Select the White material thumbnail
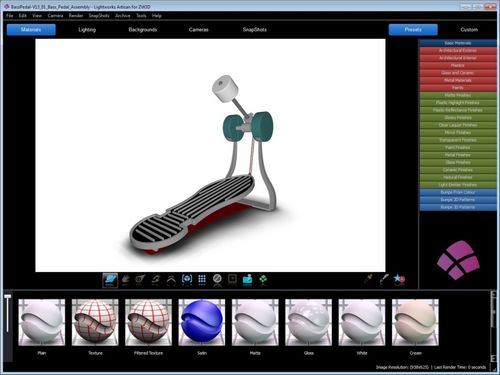Viewport: 500px width, 375px height. coord(362,322)
